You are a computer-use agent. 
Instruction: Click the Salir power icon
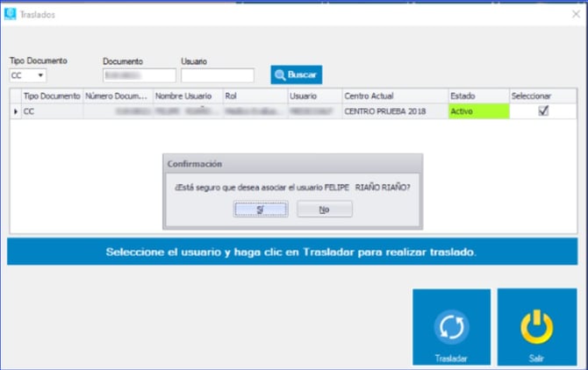point(537,326)
